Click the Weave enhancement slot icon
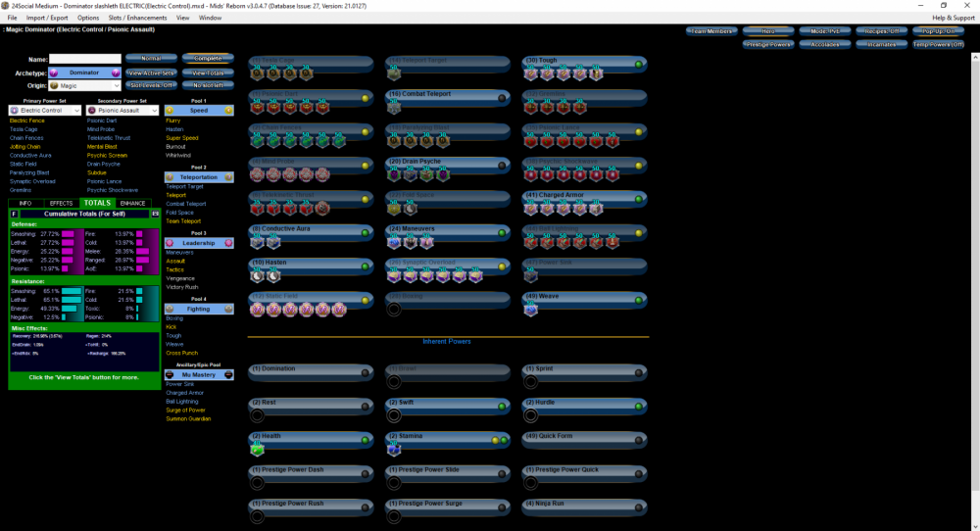Screen dimensions: 980x531 coord(530,310)
